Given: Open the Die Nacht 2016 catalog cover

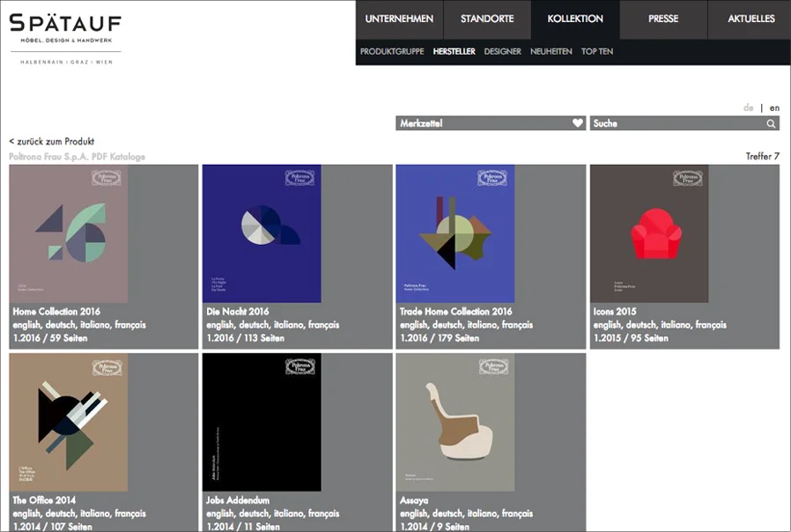Looking at the screenshot, I should click(262, 233).
